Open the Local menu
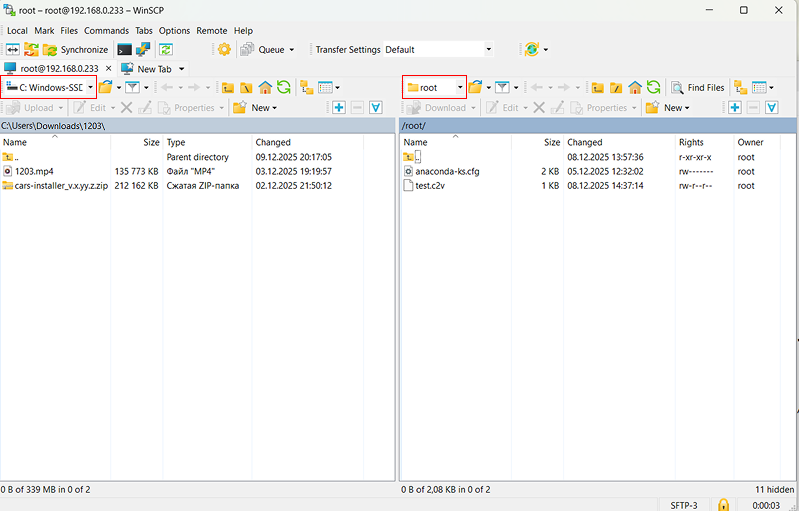The height and width of the screenshot is (511, 799). 17,31
